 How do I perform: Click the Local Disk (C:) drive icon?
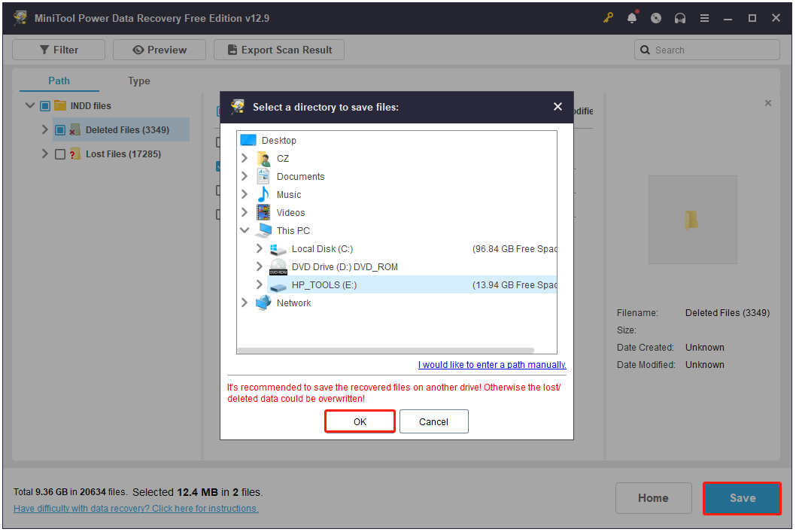tap(278, 249)
